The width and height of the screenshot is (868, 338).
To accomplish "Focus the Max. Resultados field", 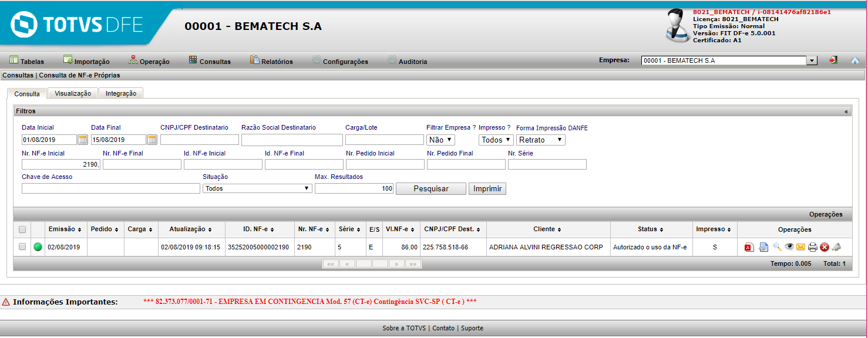I will pyautogui.click(x=355, y=188).
